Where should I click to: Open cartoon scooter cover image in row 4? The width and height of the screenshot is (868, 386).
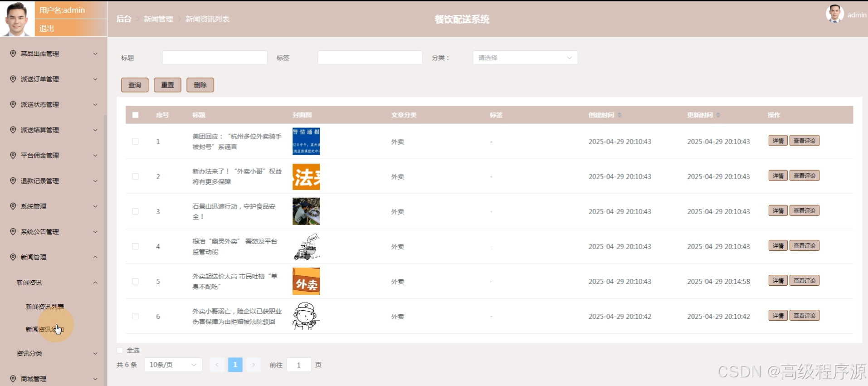(306, 246)
